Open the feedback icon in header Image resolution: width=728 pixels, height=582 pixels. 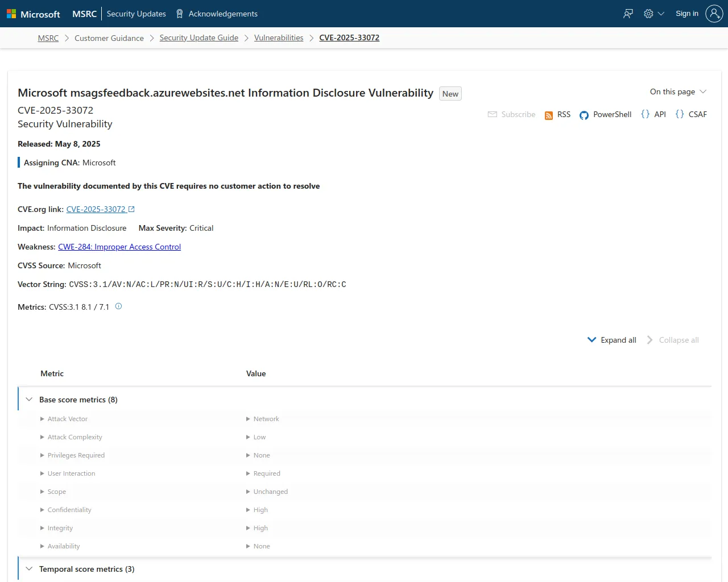pos(628,14)
